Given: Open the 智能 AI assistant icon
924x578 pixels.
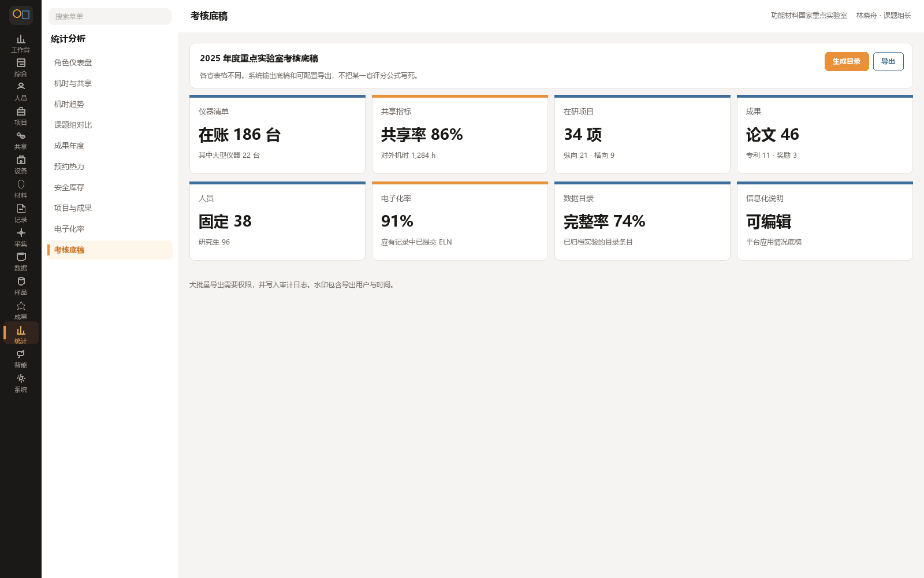Looking at the screenshot, I should tap(21, 360).
